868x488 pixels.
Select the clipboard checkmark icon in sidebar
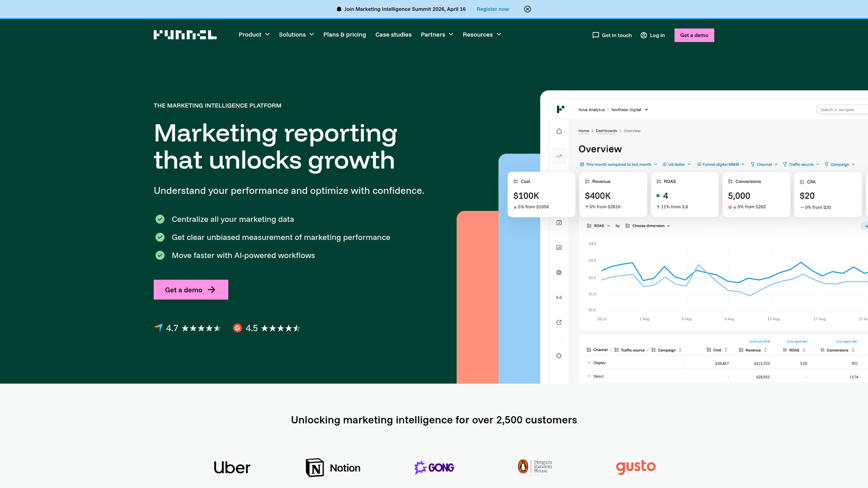click(x=559, y=222)
